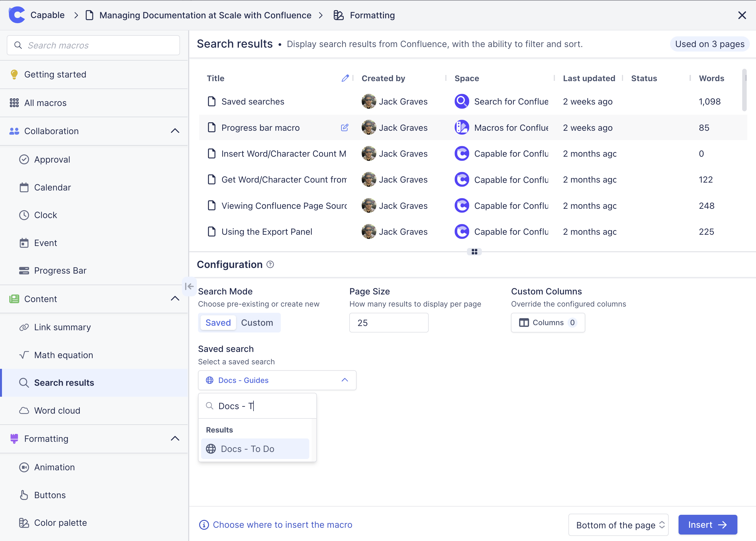The height and width of the screenshot is (541, 756).
Task: Click the edit icon on Progress bar macro row
Action: (x=345, y=128)
